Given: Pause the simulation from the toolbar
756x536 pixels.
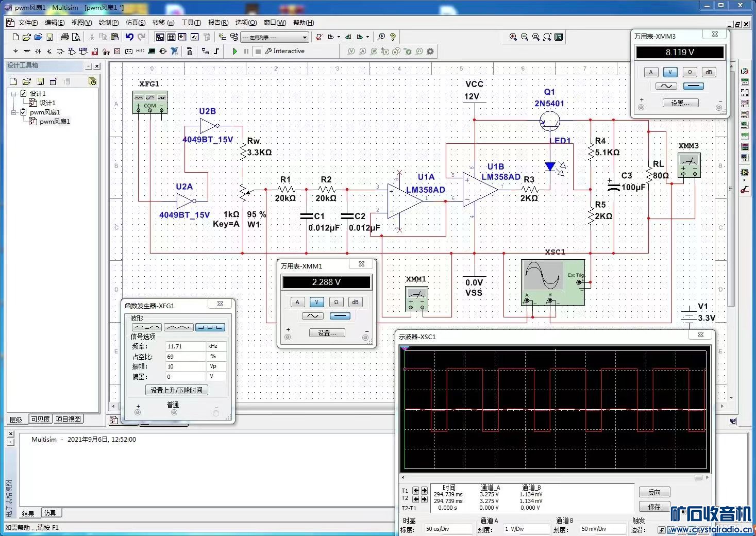Looking at the screenshot, I should click(x=246, y=51).
